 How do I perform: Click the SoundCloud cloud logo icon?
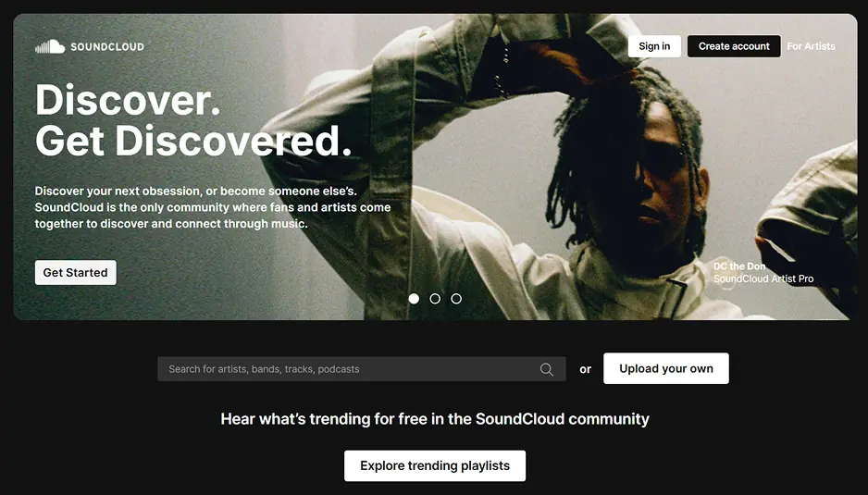point(50,46)
